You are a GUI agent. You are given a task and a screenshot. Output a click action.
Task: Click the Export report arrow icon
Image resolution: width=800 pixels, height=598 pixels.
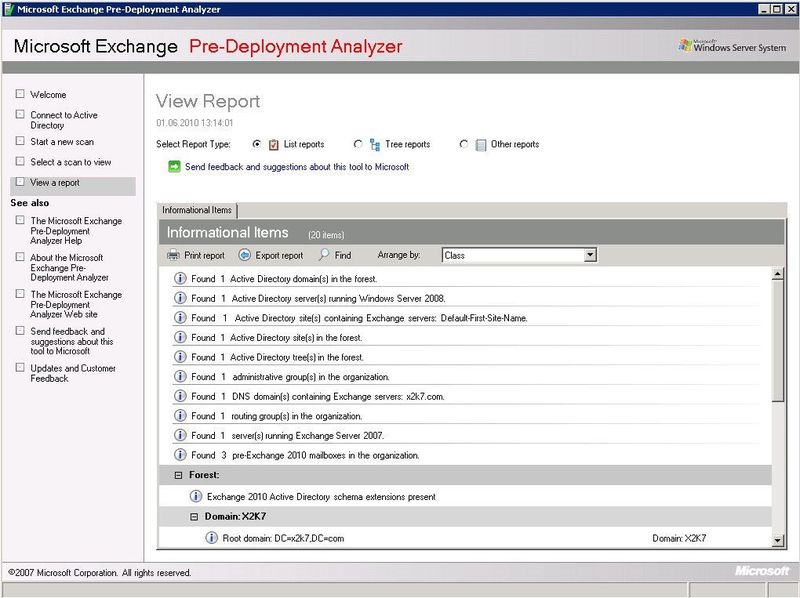pos(245,255)
